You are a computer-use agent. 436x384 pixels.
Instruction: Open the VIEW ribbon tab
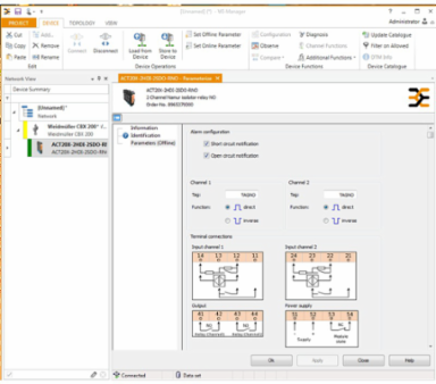coord(111,23)
